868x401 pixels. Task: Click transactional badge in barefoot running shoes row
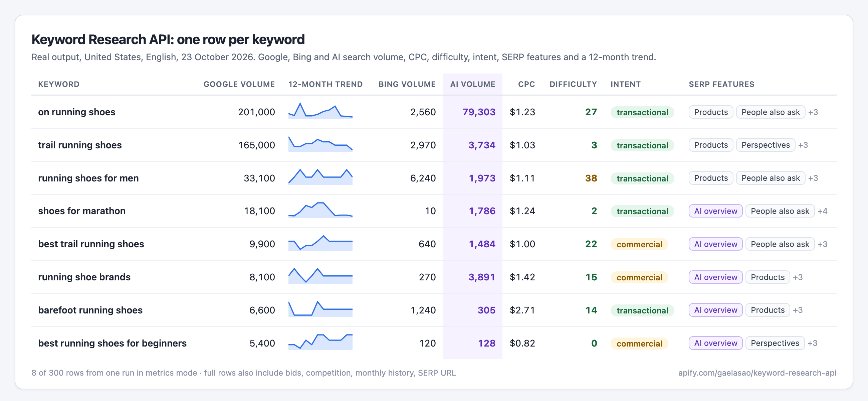tap(642, 310)
